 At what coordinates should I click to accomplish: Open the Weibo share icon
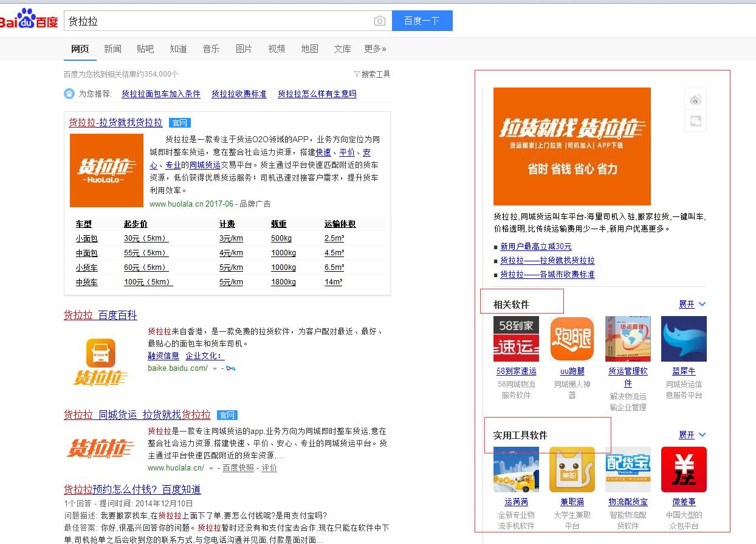pyautogui.click(x=696, y=100)
